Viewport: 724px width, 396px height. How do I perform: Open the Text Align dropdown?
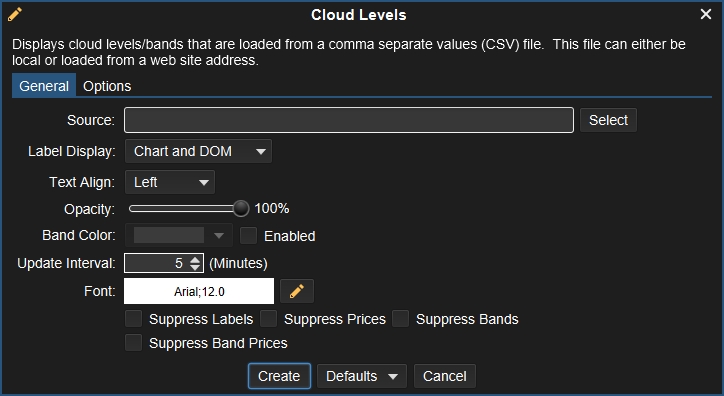(169, 182)
